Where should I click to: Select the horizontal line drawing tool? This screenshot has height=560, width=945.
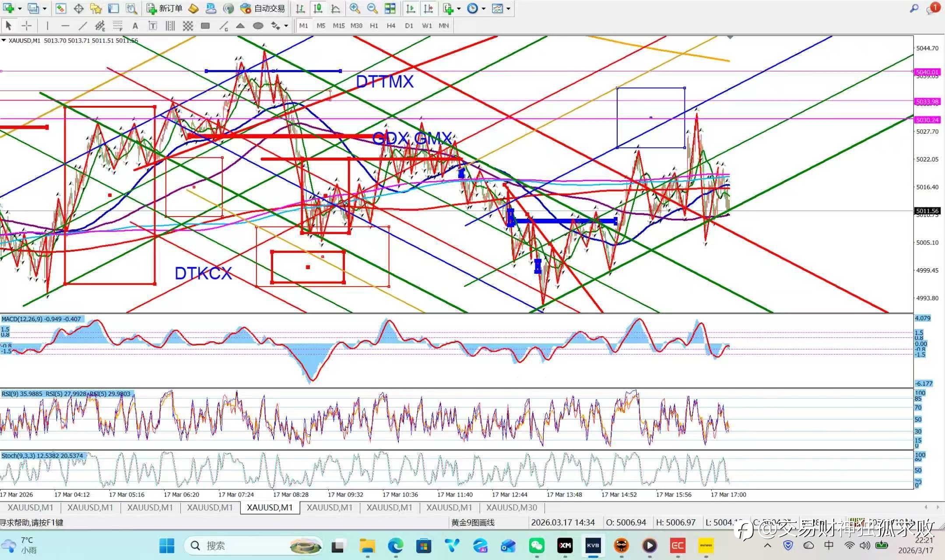65,26
